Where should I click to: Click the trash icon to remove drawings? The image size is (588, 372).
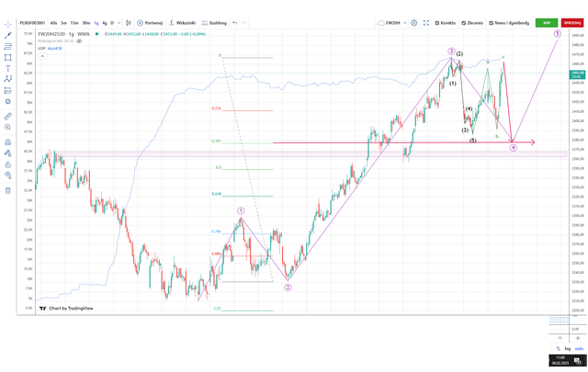pyautogui.click(x=8, y=190)
